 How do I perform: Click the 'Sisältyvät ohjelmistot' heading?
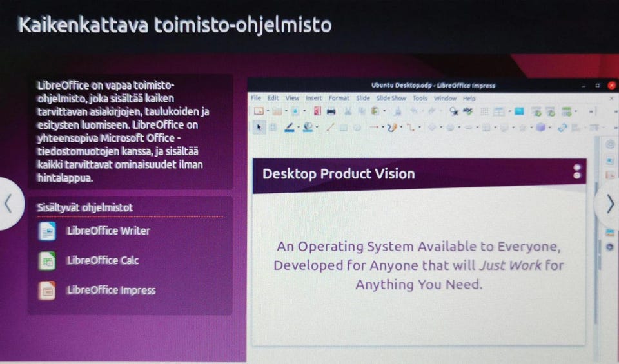85,207
